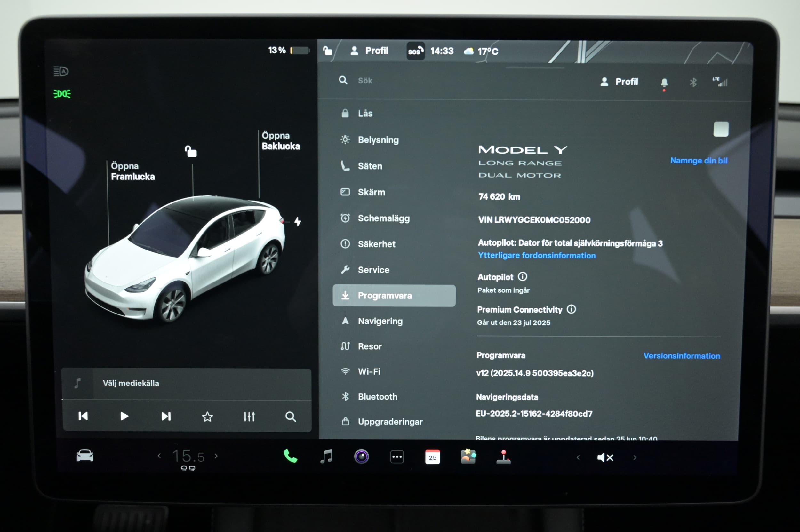Open calendar app showing 25
This screenshot has height=532, width=800.
432,457
